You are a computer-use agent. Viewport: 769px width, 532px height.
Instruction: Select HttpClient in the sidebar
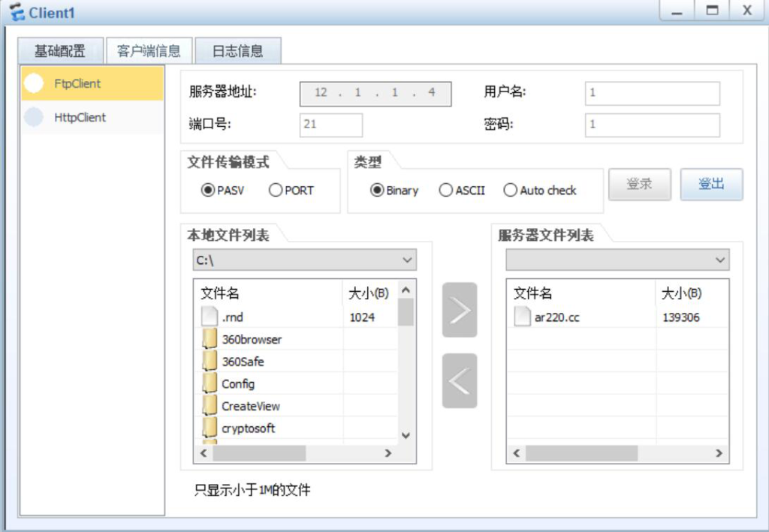click(92, 117)
